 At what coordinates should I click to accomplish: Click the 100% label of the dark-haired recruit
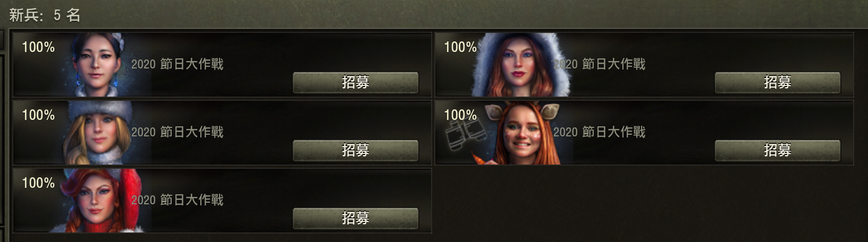(38, 47)
